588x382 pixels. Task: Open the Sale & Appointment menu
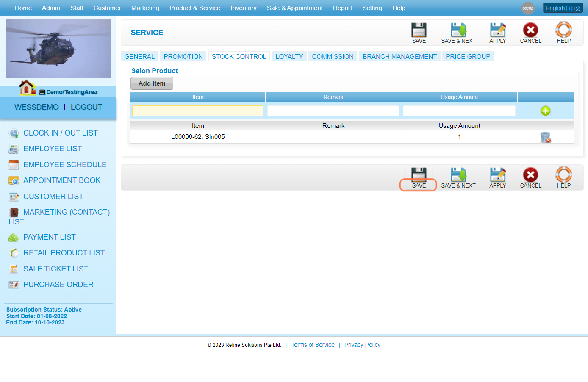pyautogui.click(x=295, y=8)
